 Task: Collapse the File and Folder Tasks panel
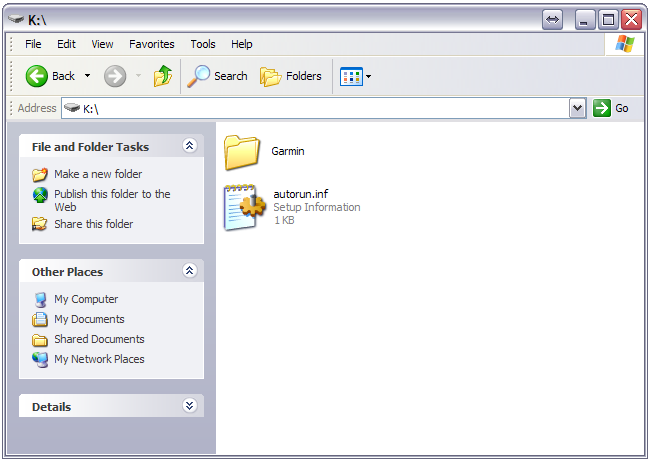[x=189, y=146]
